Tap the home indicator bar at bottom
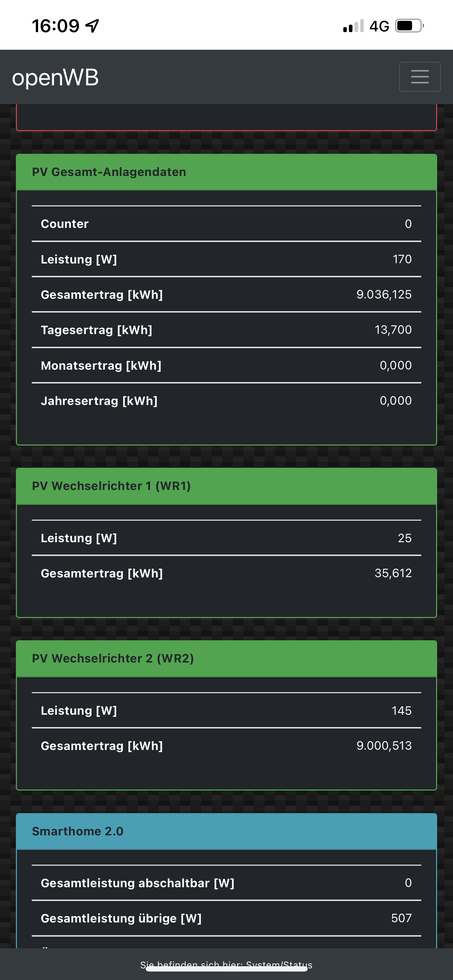 [226, 969]
